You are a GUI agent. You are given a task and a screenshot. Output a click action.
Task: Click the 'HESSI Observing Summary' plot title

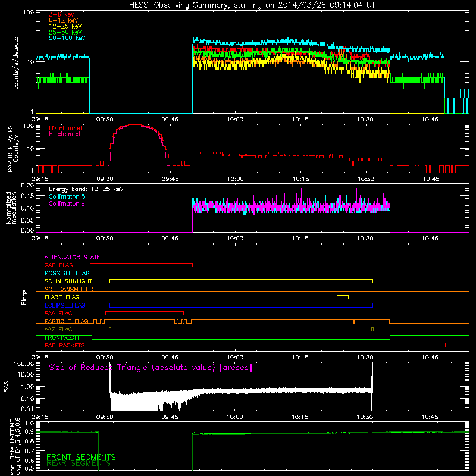[x=252, y=5]
